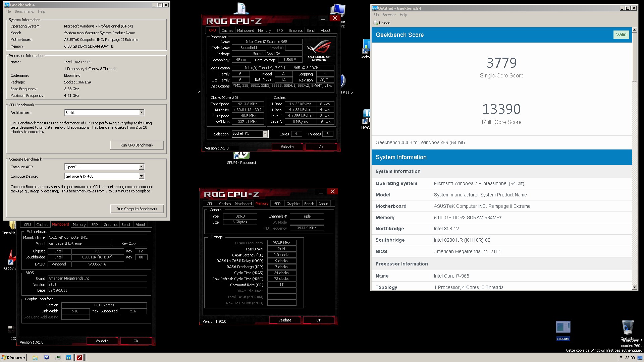Viewport: 644px width, 362px height.
Task: Expand hidden tray icons chevron
Action: pyautogui.click(x=621, y=358)
